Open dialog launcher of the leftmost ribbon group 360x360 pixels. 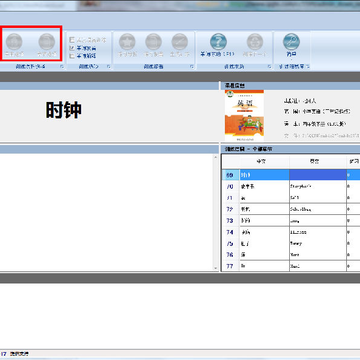point(62,67)
